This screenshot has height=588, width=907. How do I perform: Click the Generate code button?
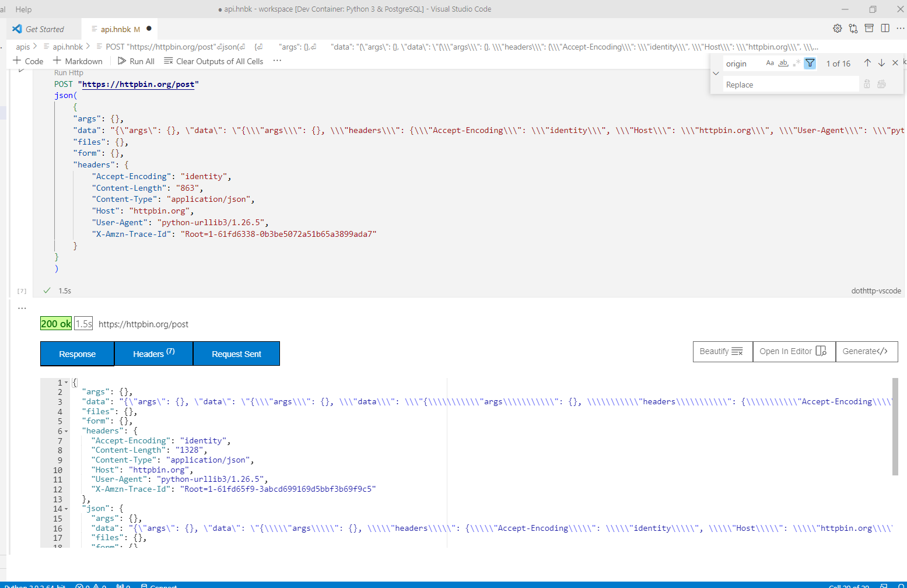[866, 351]
